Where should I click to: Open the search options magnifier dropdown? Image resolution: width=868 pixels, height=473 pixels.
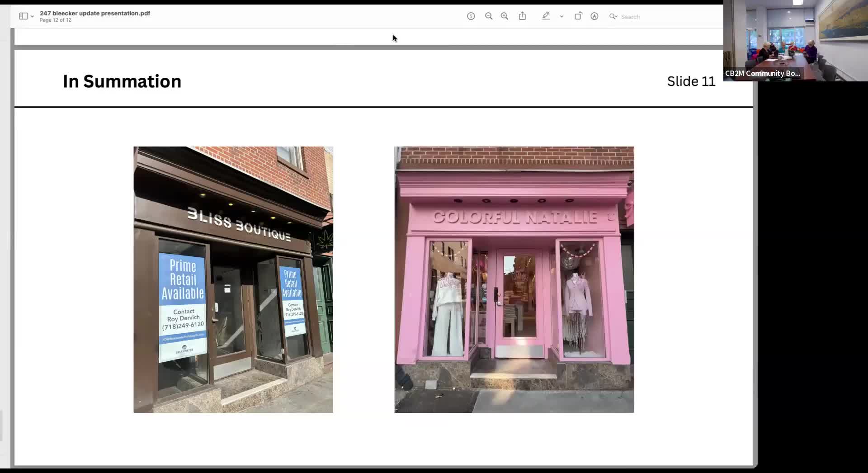(x=613, y=17)
